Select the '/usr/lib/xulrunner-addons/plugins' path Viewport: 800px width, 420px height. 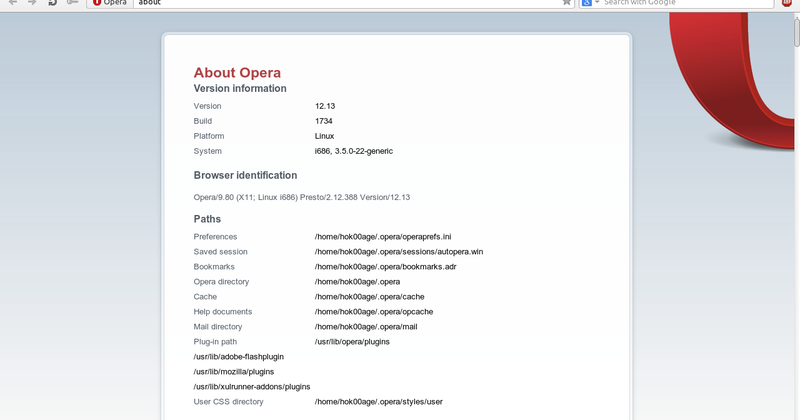tap(252, 387)
